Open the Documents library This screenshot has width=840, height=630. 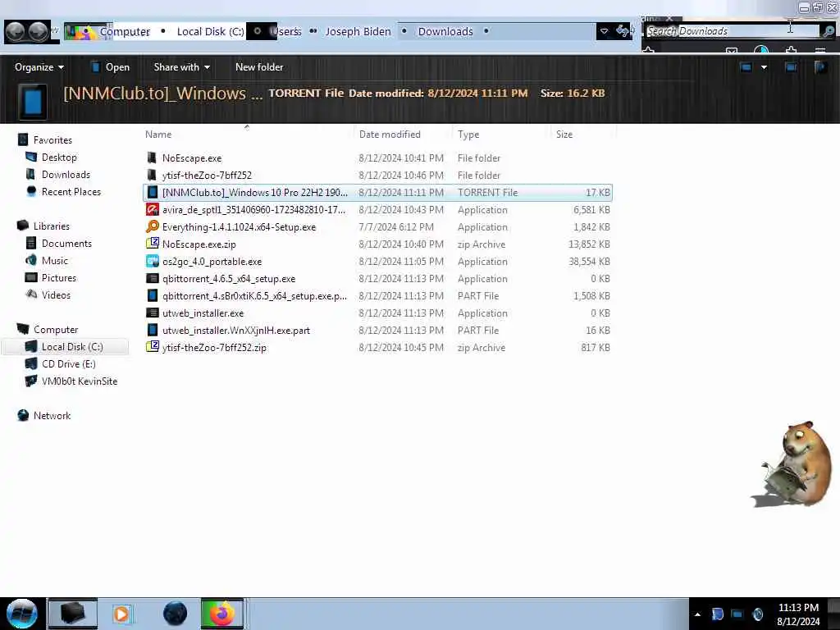pos(66,243)
